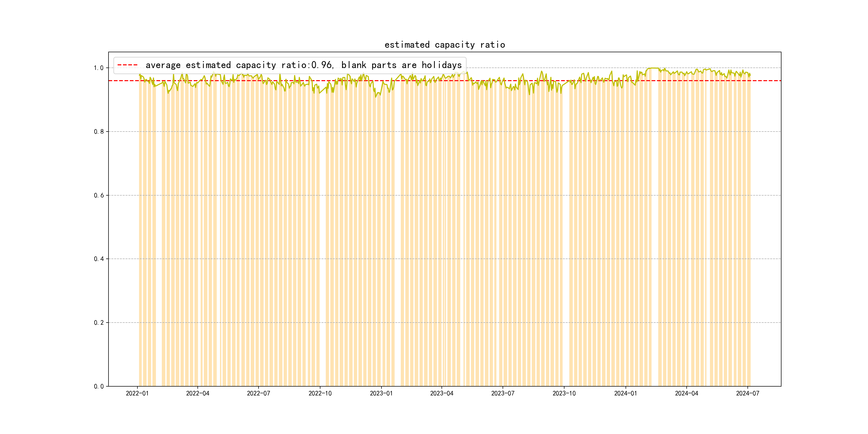This screenshot has height=434, width=868.
Task: Click the 2024-07 x-axis date label
Action: (747, 393)
